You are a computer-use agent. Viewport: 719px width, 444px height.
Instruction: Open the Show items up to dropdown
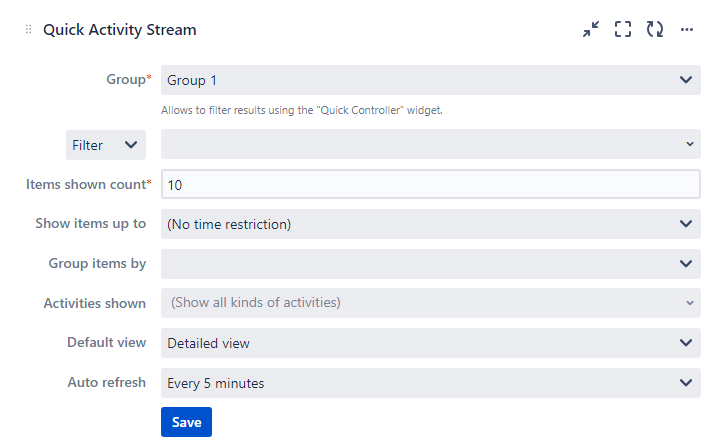point(430,224)
